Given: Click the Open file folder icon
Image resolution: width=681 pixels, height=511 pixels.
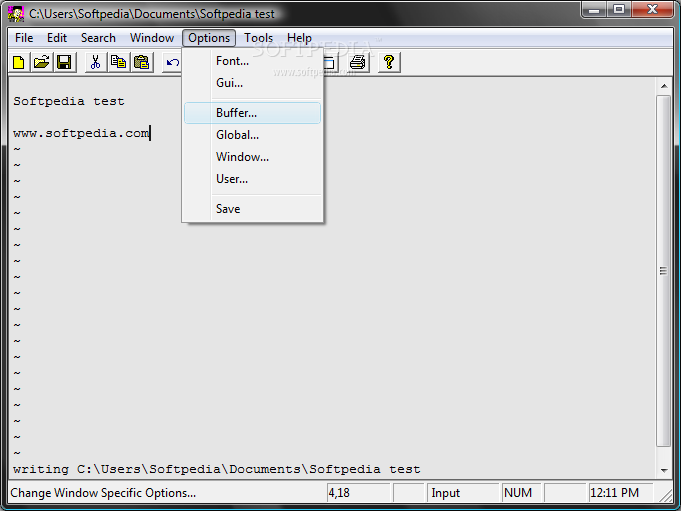Looking at the screenshot, I should coord(42,63).
